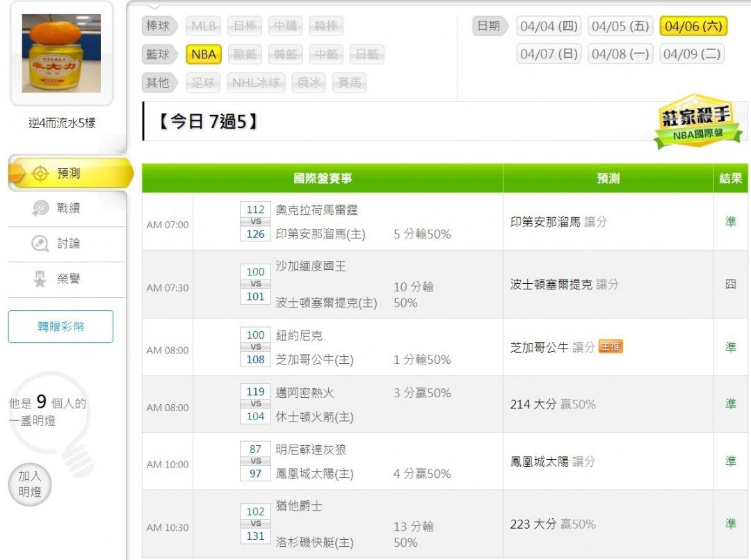Click team name 明尼蘇達灰狼
Screen dimensions: 751x560
[311, 449]
